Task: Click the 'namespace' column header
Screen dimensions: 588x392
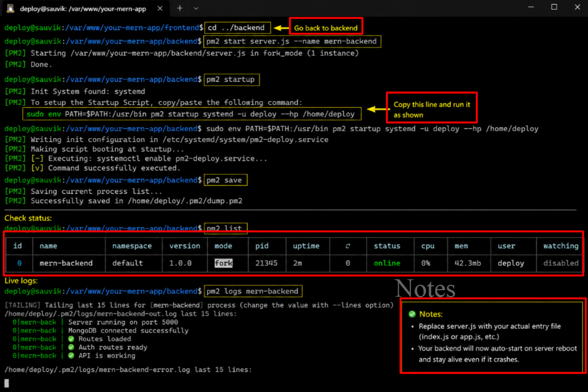Action: pos(132,246)
